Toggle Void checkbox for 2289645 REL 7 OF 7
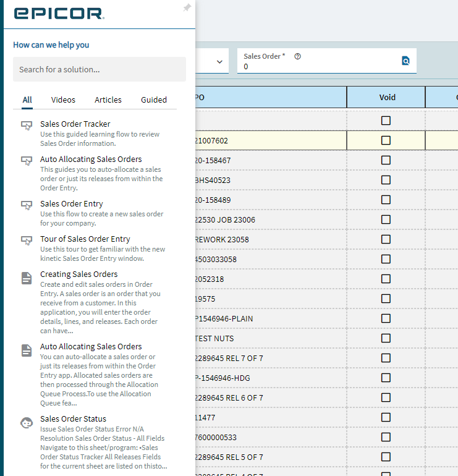This screenshot has width=458, height=476. point(386,358)
